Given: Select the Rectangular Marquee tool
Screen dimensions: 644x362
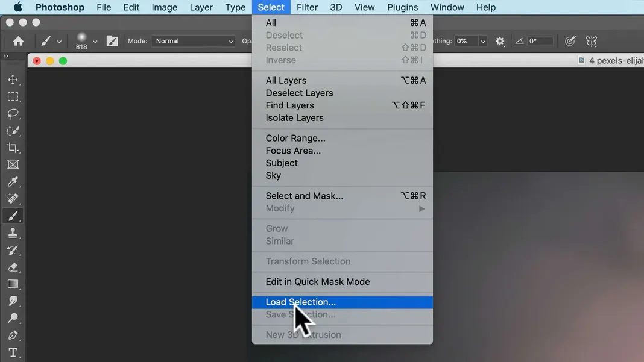Looking at the screenshot, I should (x=13, y=96).
